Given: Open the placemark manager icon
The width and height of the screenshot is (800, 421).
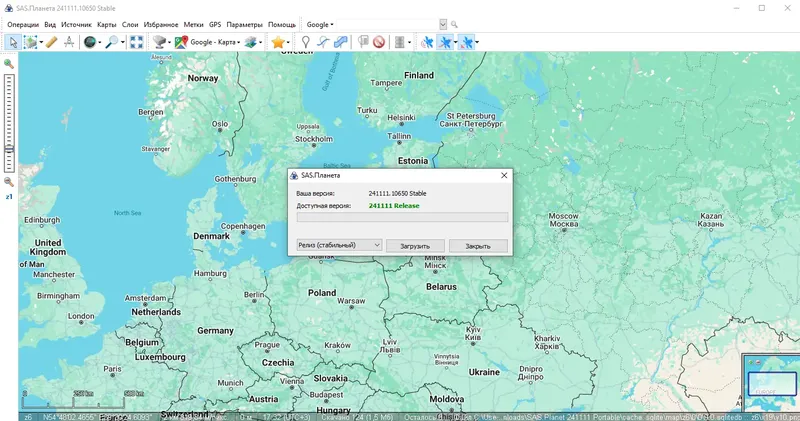Looking at the screenshot, I should click(363, 42).
